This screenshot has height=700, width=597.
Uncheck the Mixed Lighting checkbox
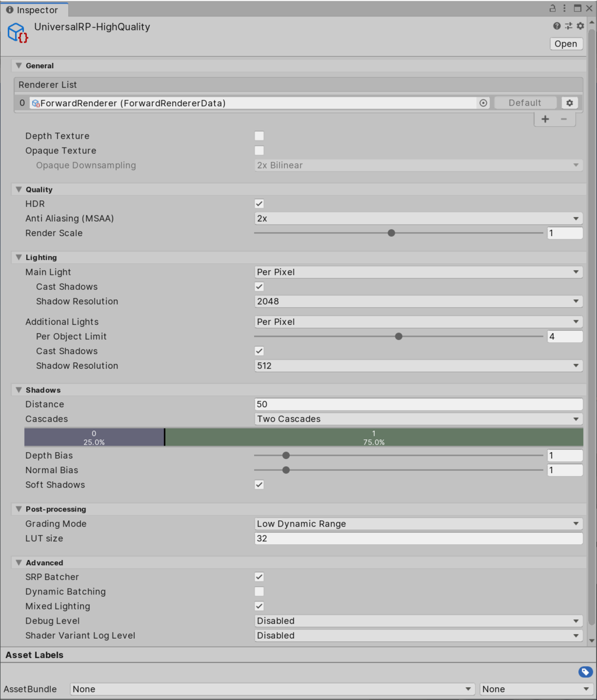259,606
